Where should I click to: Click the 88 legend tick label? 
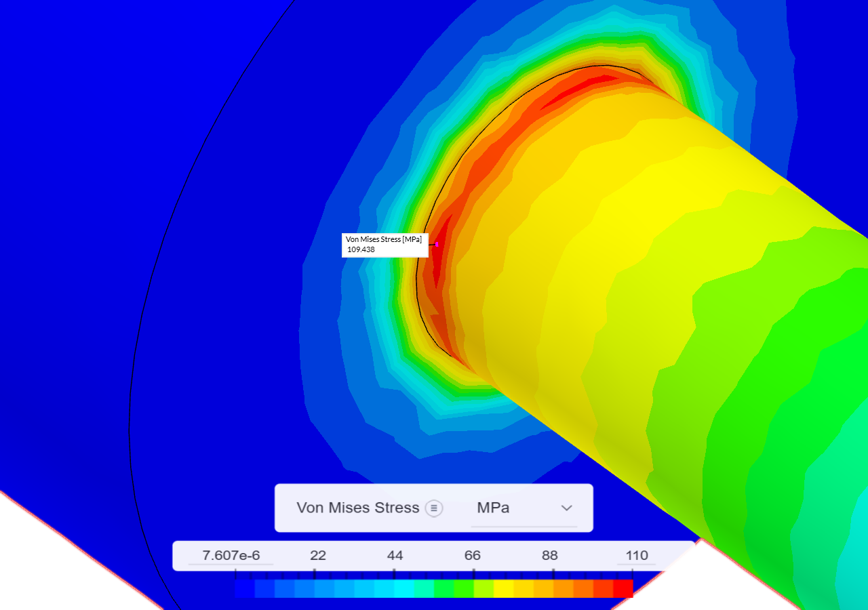550,556
